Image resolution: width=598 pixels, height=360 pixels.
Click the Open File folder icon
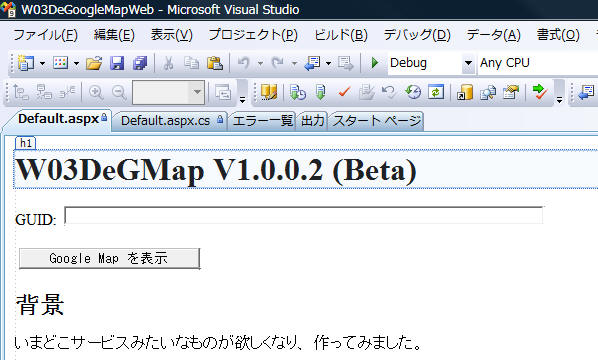[94, 63]
